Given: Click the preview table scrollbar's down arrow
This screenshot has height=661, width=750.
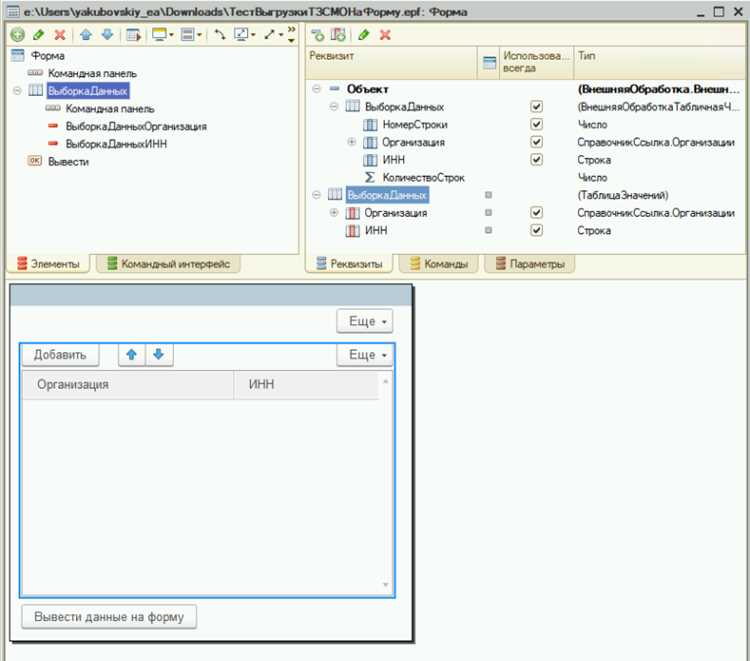Looking at the screenshot, I should click(386, 584).
